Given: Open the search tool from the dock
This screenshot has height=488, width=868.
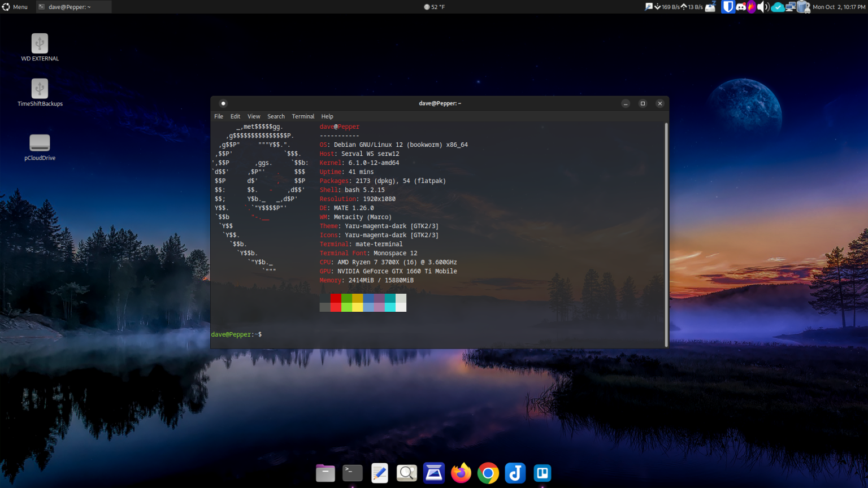Looking at the screenshot, I should [x=406, y=473].
